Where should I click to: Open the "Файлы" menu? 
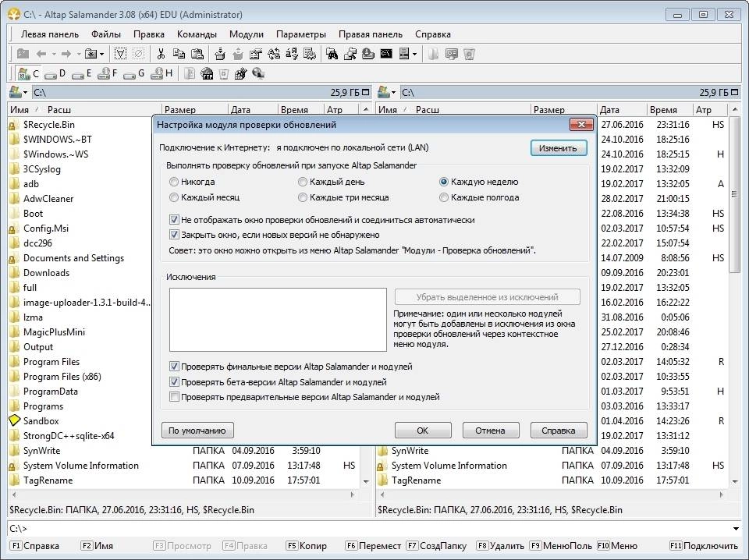pos(106,34)
